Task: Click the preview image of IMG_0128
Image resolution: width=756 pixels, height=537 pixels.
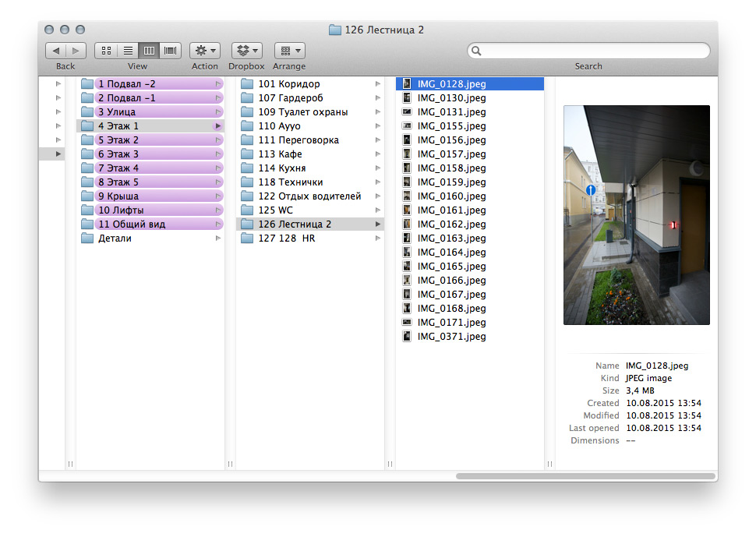Action: [636, 214]
